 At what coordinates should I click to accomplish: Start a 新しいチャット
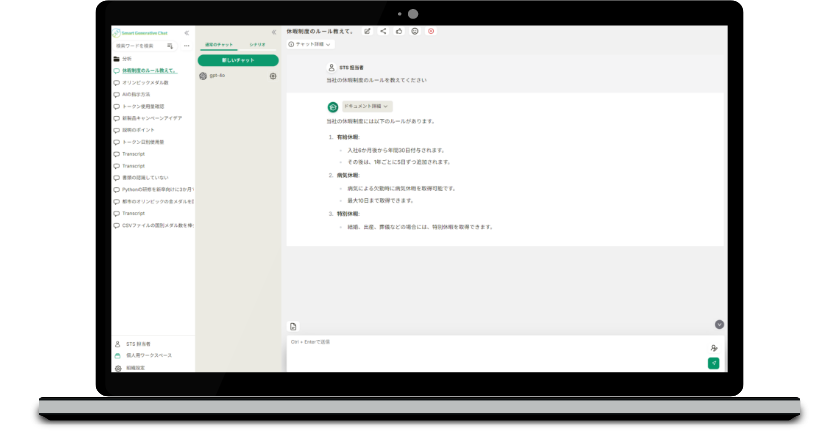238,61
